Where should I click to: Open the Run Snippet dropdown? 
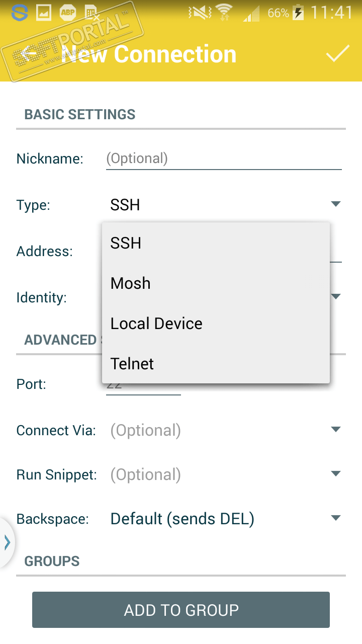336,474
